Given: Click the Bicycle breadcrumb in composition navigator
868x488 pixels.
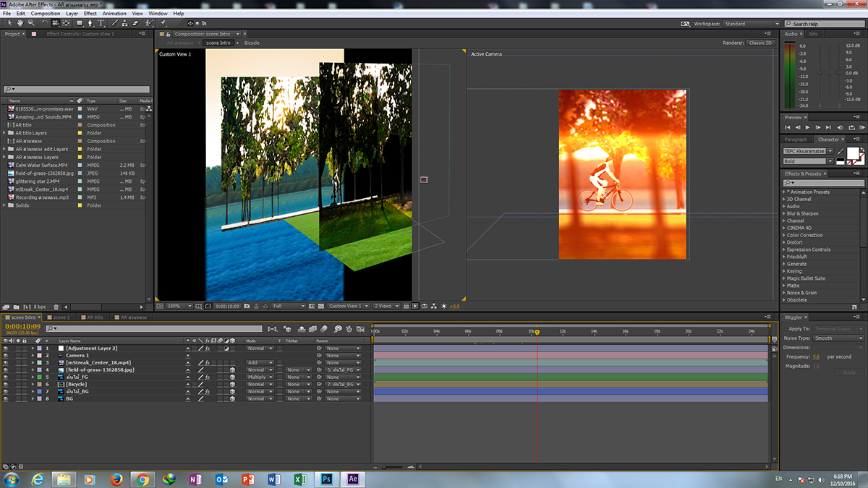Looking at the screenshot, I should click(252, 43).
